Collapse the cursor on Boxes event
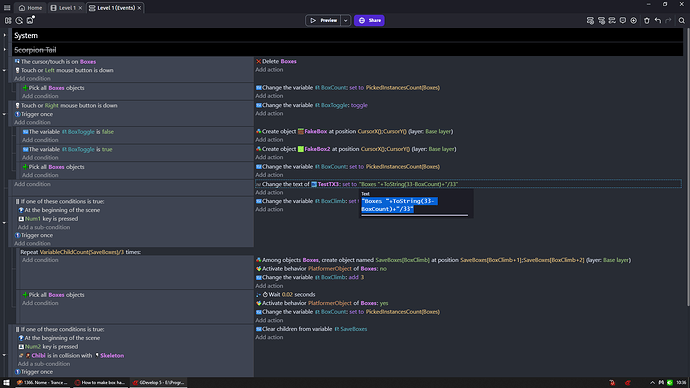The image size is (690, 388). [4, 70]
